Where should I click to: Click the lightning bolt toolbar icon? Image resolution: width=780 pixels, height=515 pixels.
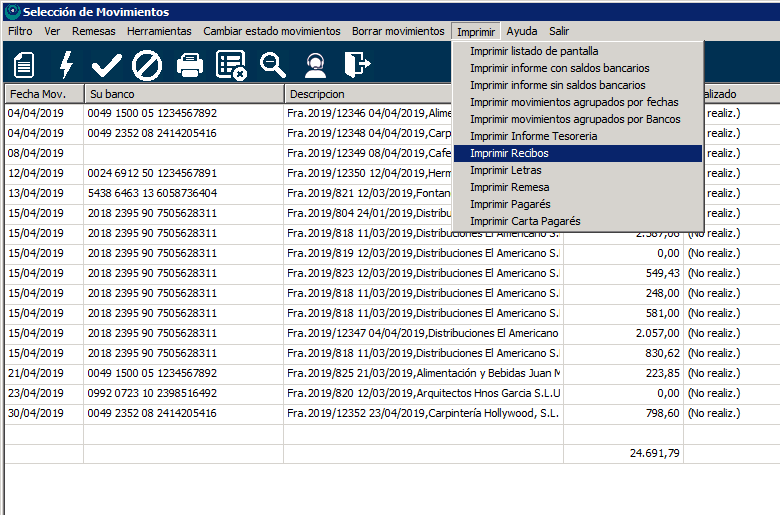66,65
